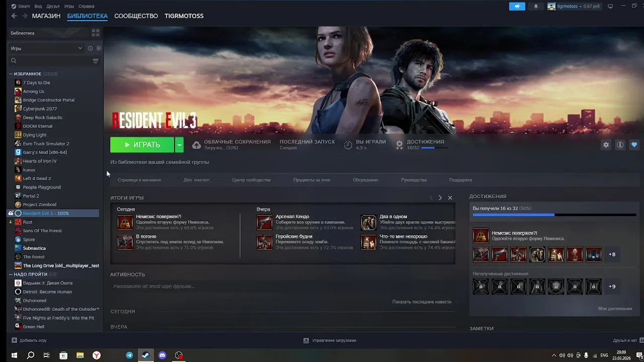Screen dimensions: 644x362
Task: Click the library search field
Action: [x=50, y=61]
